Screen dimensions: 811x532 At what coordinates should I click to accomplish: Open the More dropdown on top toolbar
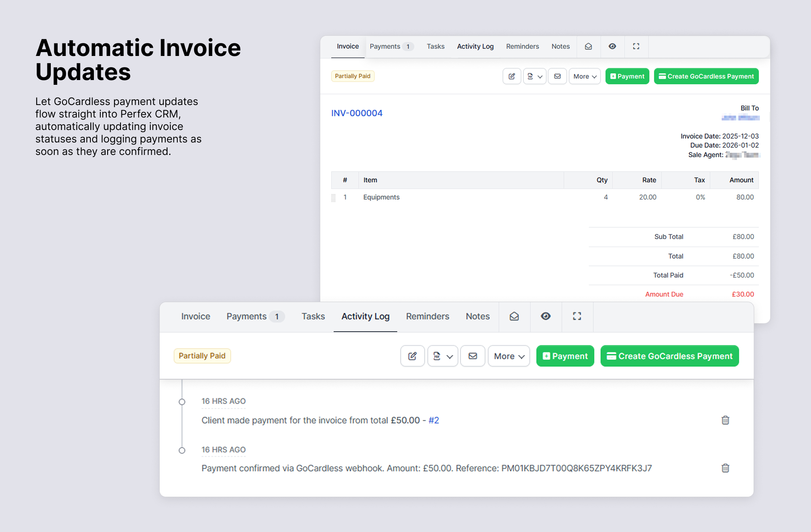click(585, 76)
